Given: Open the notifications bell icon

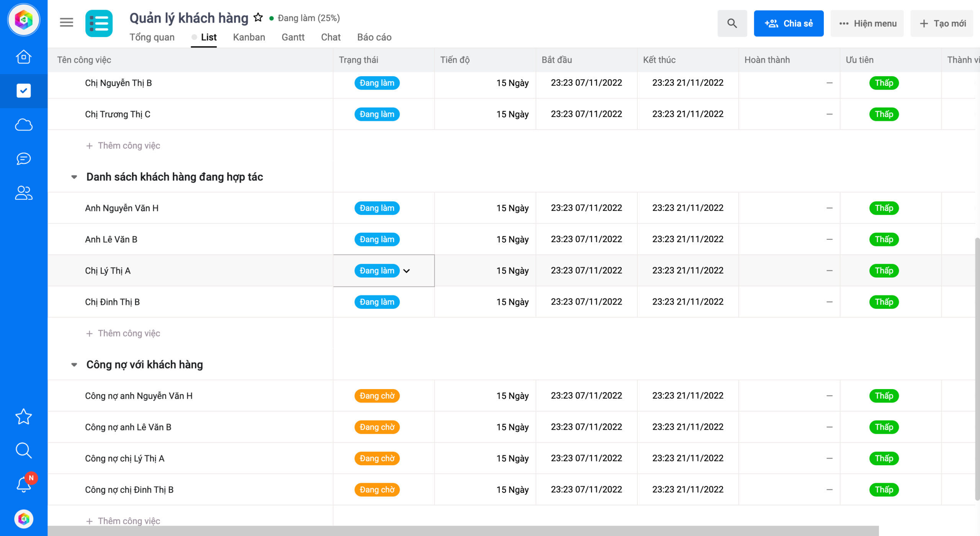Looking at the screenshot, I should point(24,484).
